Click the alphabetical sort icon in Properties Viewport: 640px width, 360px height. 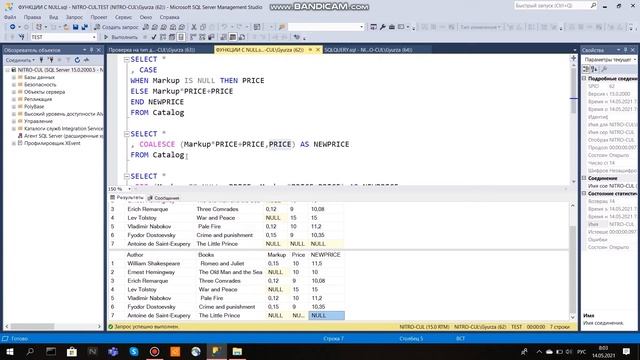pyautogui.click(x=594, y=69)
